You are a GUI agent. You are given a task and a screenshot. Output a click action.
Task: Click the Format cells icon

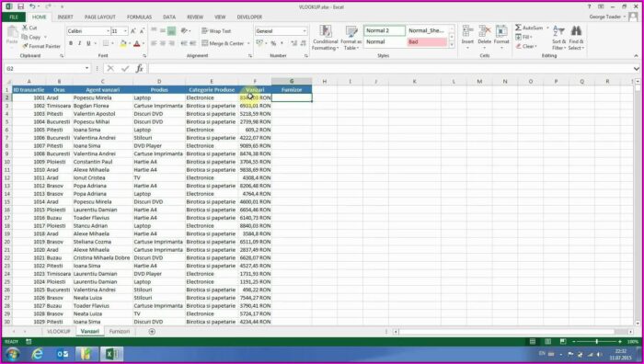(x=501, y=31)
